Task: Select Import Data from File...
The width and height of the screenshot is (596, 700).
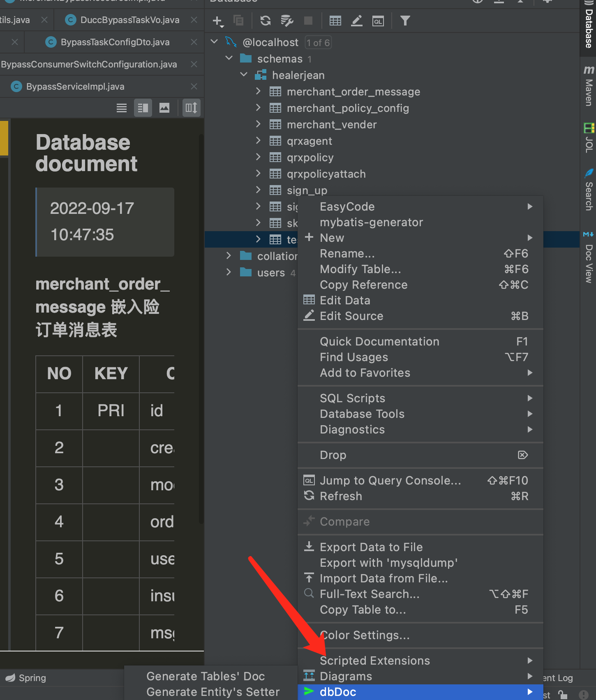Action: point(420,578)
